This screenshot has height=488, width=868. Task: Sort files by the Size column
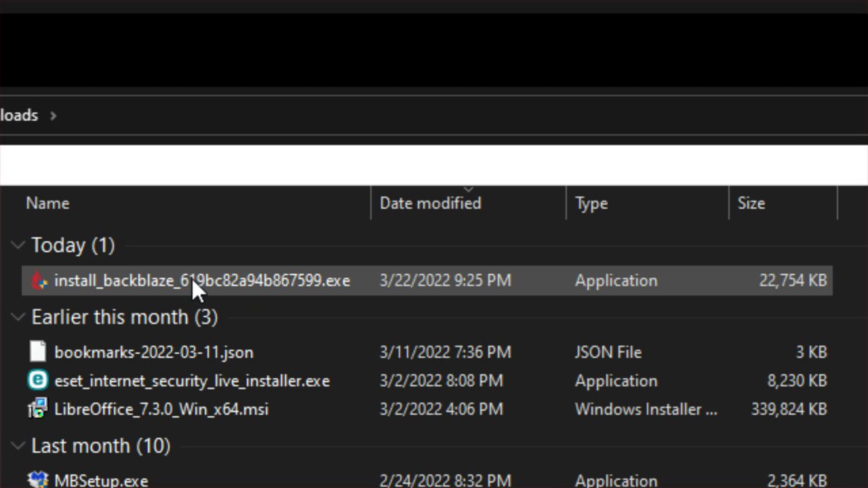pyautogui.click(x=751, y=203)
